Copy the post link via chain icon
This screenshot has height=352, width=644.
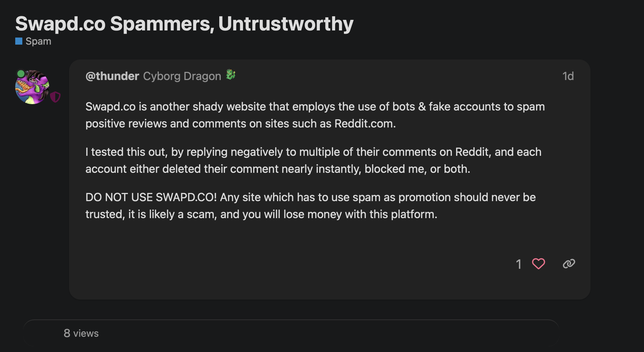[569, 264]
